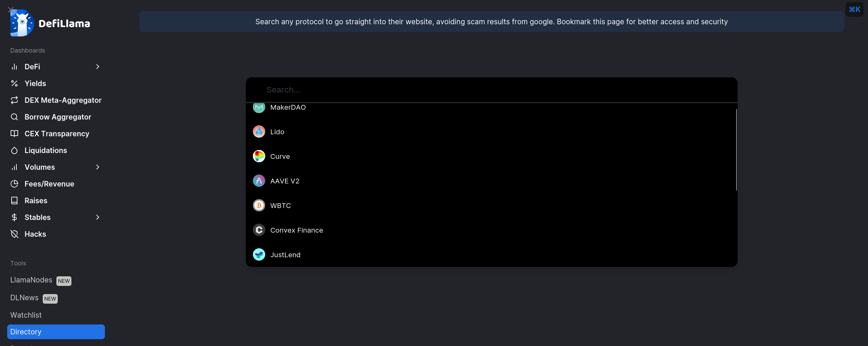Screen dimensions: 868x346
Task: Focus the protocol Search field
Action: click(x=491, y=90)
